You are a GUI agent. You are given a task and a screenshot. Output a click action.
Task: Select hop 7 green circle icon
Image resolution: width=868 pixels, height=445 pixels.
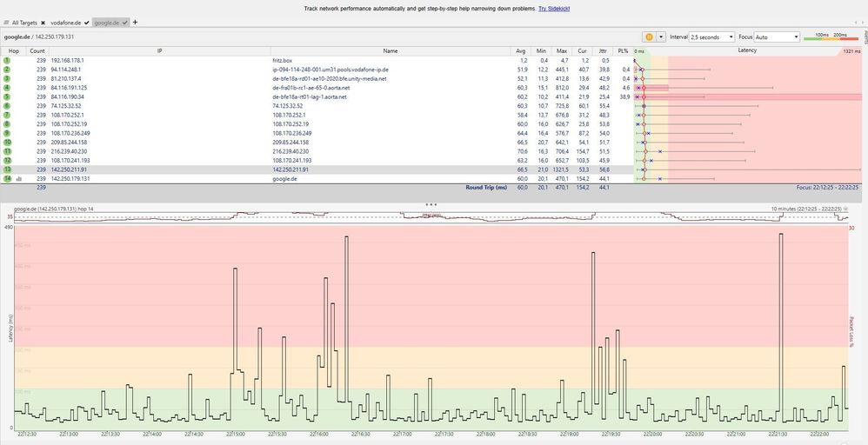(7, 115)
